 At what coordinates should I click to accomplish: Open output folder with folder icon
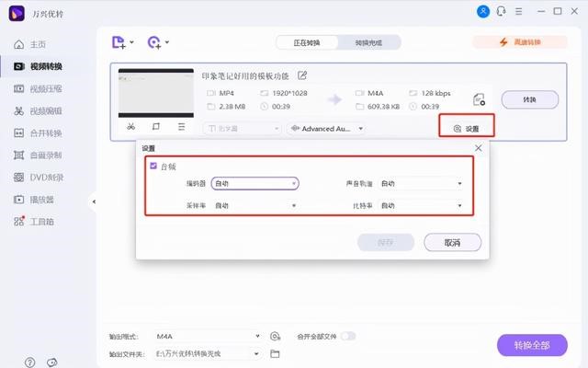(x=275, y=353)
